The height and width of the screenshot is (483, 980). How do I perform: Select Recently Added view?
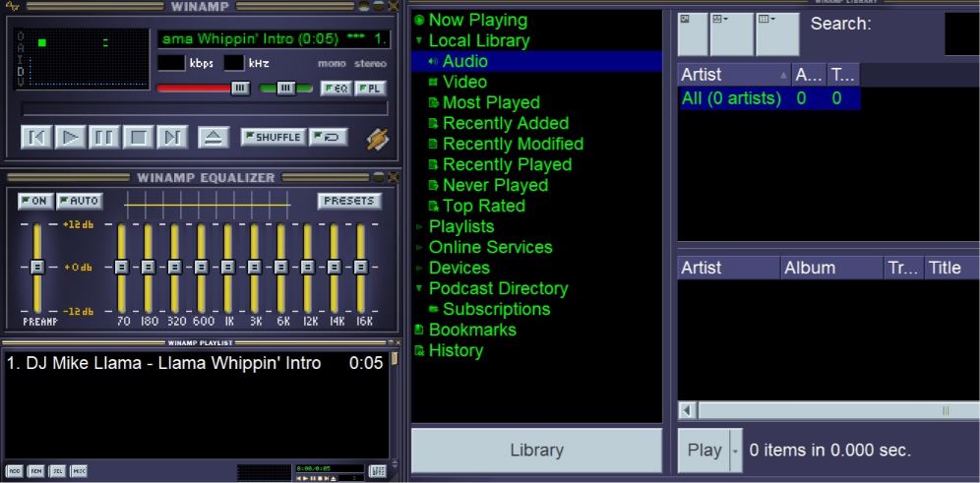(x=506, y=123)
